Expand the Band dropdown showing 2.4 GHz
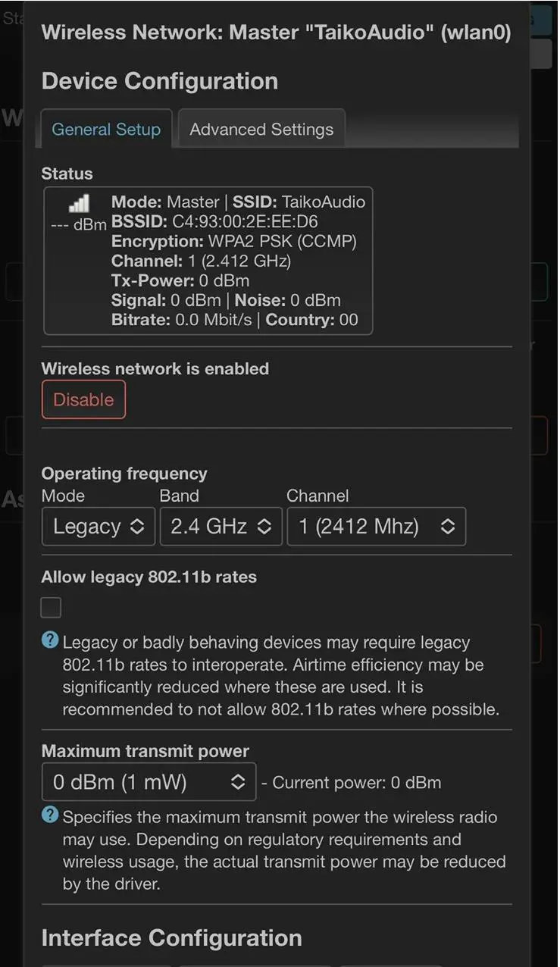Screen dimensions: 560x967 tap(221, 527)
